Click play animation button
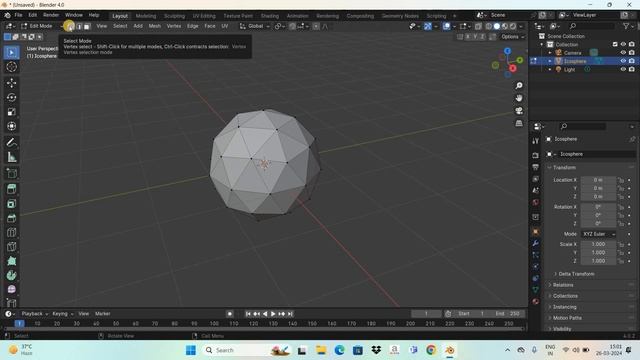Image resolution: width=640 pixels, height=360 pixels. coord(273,314)
